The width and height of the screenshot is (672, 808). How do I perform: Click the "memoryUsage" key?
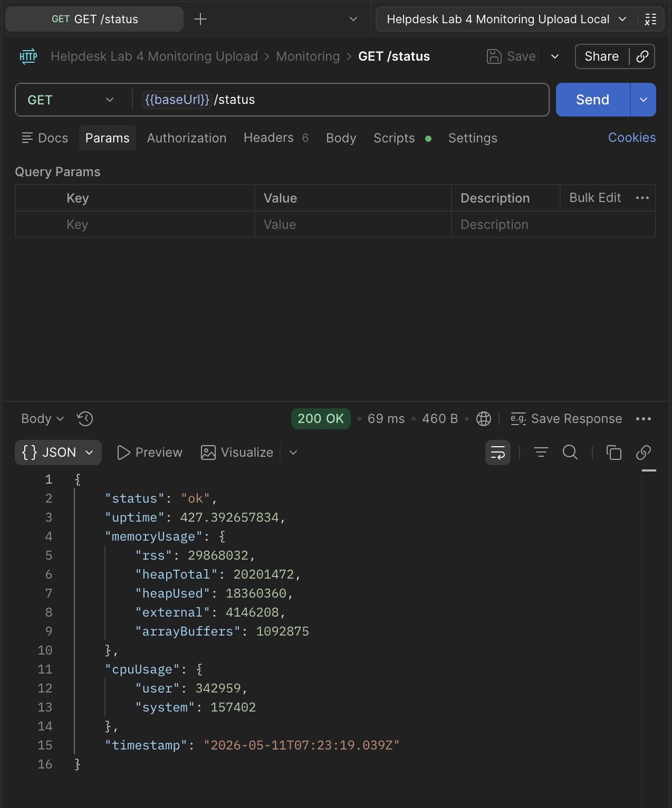[153, 536]
